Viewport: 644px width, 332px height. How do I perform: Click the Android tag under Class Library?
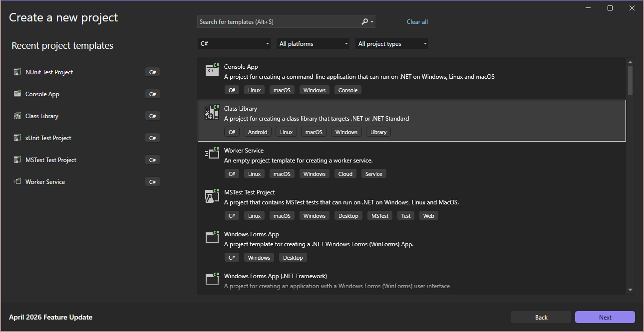[258, 132]
